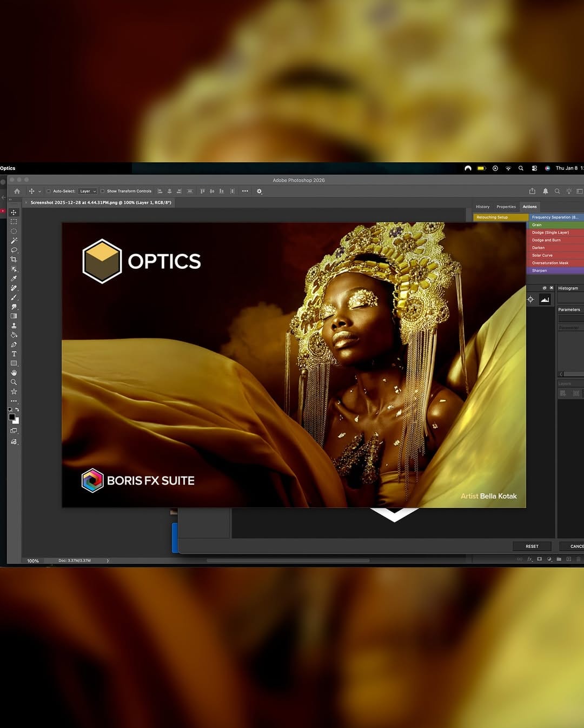The height and width of the screenshot is (728, 584).
Task: Open more align options three-dots
Action: coord(245,191)
